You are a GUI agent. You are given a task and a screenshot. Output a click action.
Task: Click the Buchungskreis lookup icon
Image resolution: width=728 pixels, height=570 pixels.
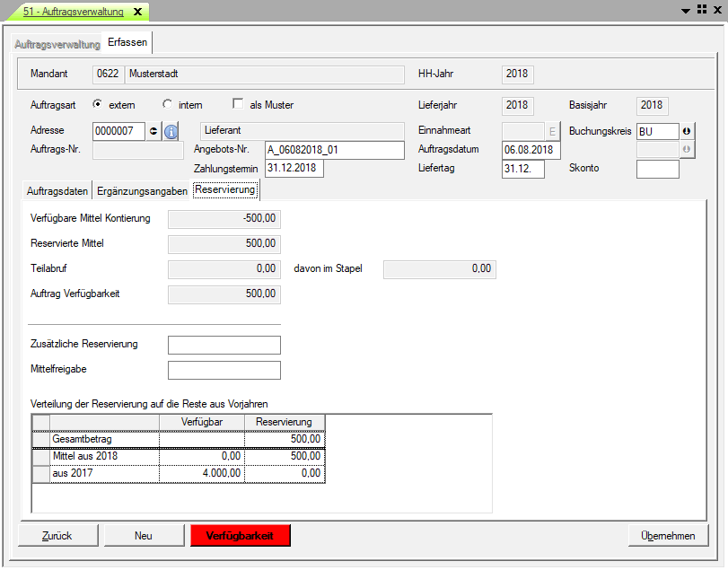(x=688, y=131)
